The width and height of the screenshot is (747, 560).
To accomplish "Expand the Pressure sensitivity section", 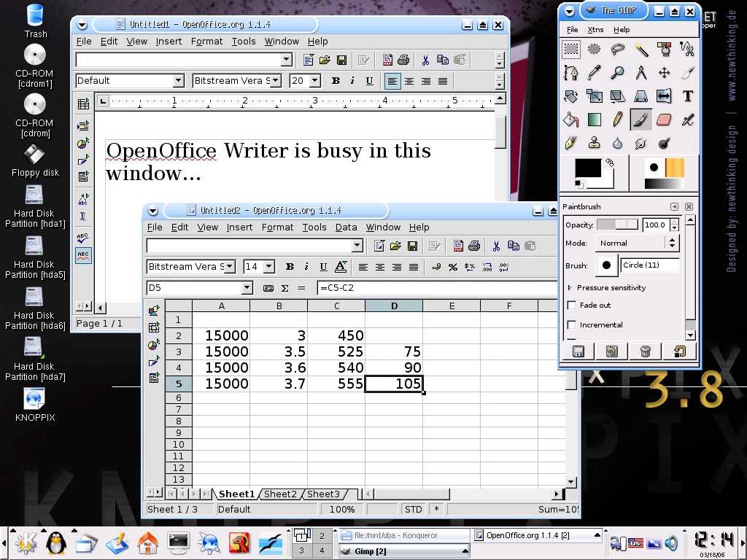I will (570, 288).
